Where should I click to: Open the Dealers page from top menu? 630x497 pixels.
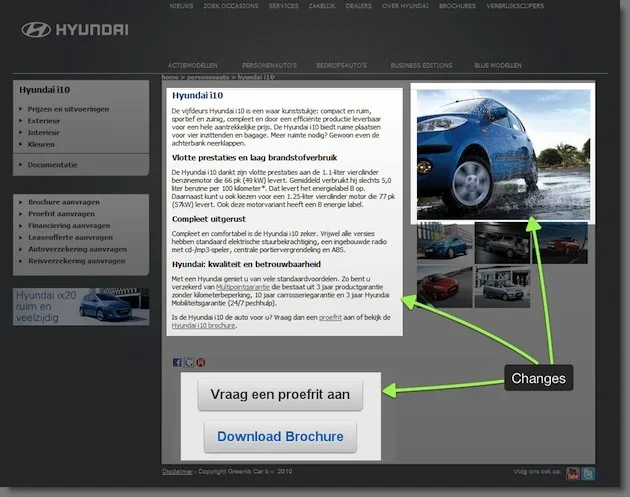[x=358, y=6]
